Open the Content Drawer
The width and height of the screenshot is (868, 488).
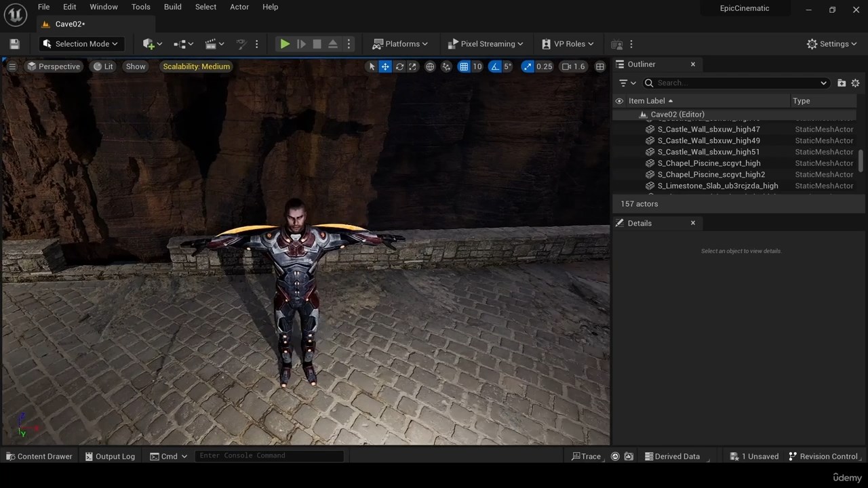(x=38, y=456)
